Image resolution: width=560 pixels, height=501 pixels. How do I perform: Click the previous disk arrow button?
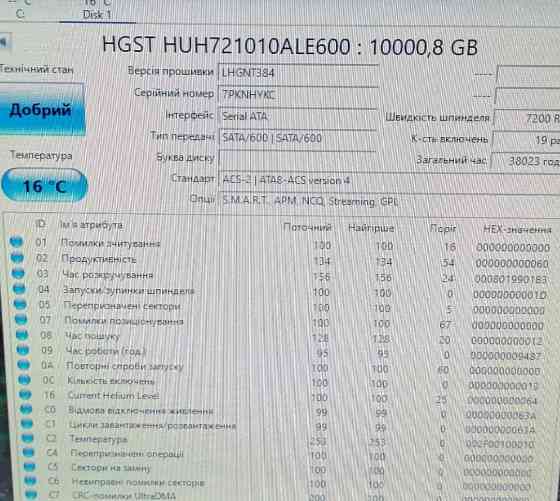(5, 42)
